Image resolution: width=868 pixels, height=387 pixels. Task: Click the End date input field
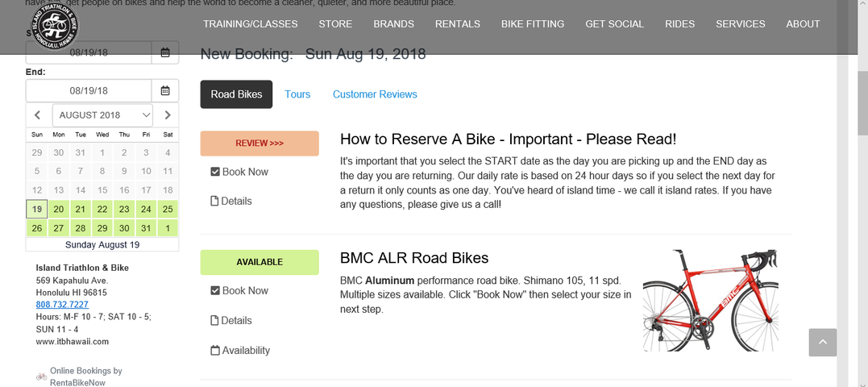tap(89, 91)
